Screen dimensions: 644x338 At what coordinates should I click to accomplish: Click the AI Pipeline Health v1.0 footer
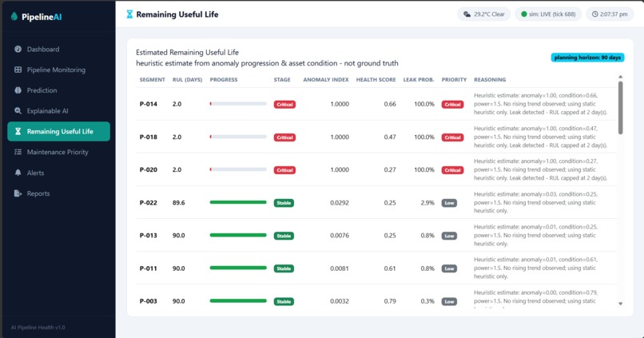pos(38,328)
